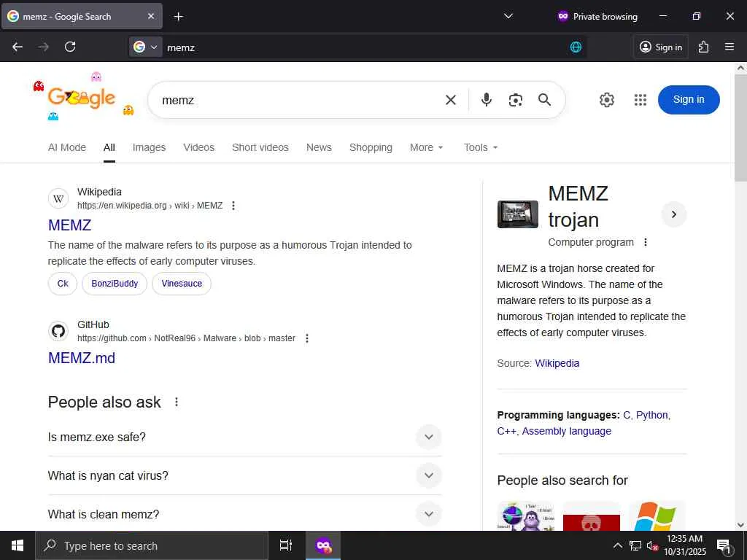Image resolution: width=747 pixels, height=560 pixels.
Task: Open the muted volume icon in the tray
Action: coord(652,545)
